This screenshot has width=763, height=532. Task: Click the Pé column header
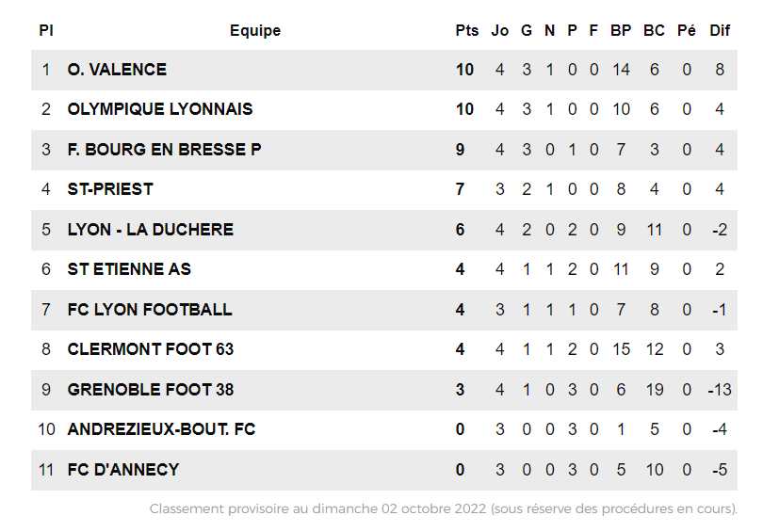tap(687, 31)
